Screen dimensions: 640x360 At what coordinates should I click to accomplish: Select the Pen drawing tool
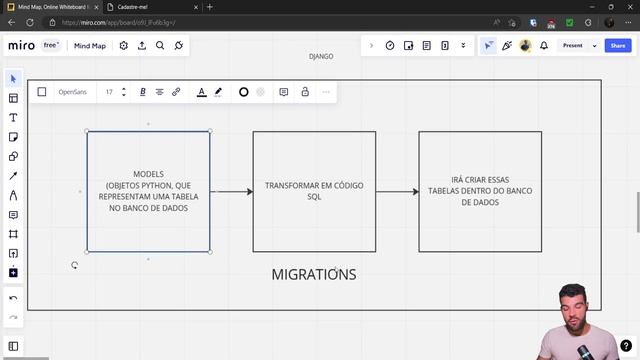click(x=13, y=196)
